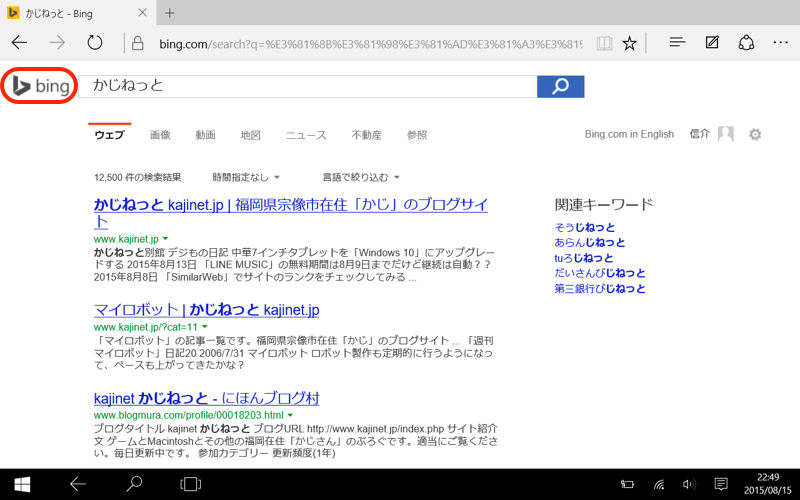Click the Make a Web Note icon

tap(712, 43)
